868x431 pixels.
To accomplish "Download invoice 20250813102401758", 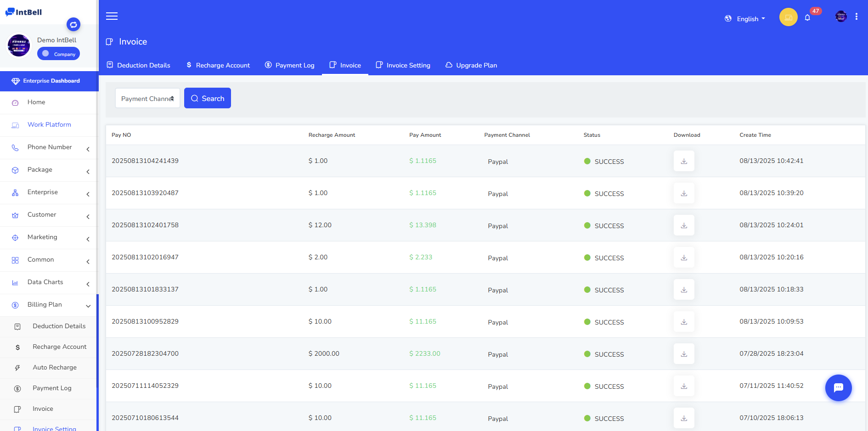I will pos(684,225).
